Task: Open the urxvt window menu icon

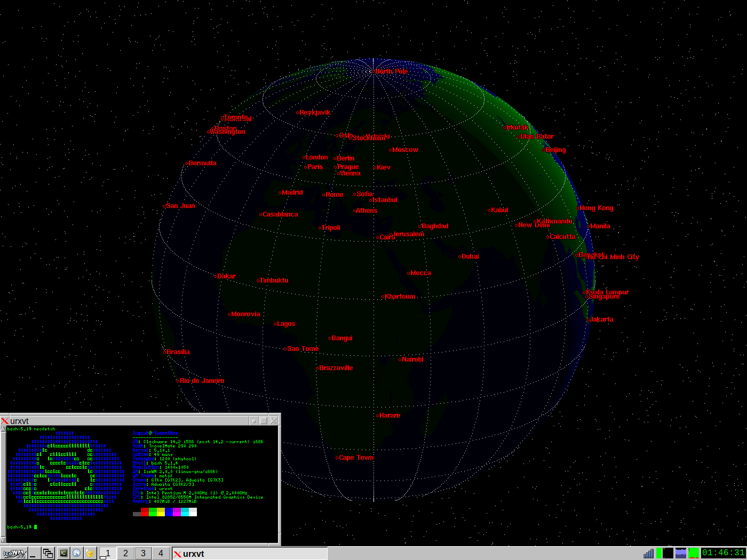Action: coord(5,421)
